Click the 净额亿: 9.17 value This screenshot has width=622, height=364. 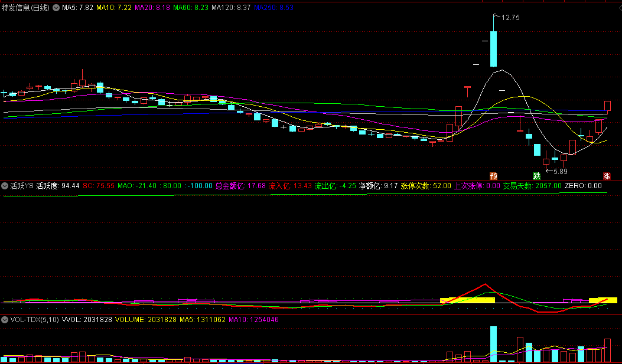[x=378, y=186]
